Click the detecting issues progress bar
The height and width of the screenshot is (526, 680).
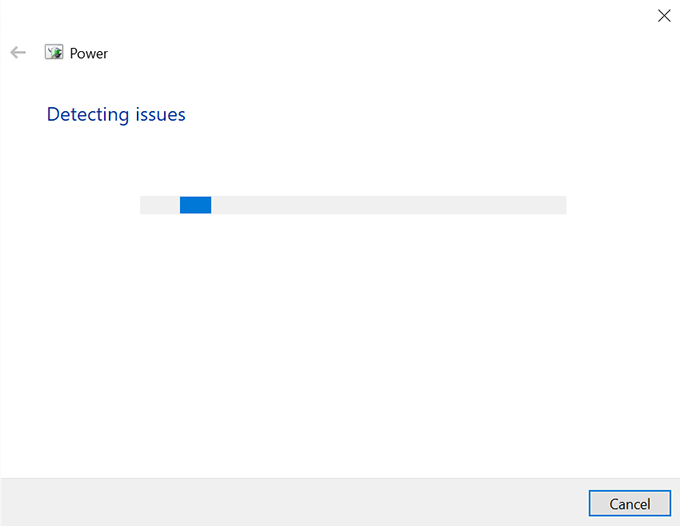click(x=353, y=205)
